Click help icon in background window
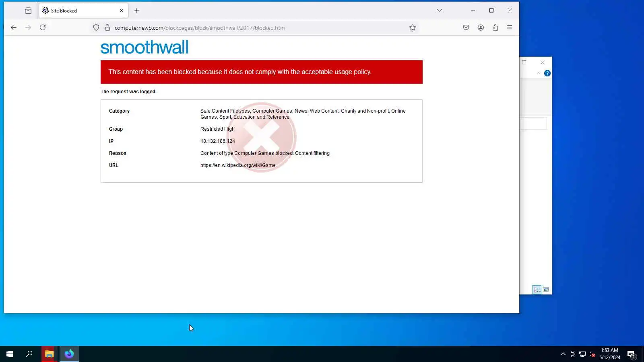This screenshot has width=644, height=362. click(x=547, y=73)
